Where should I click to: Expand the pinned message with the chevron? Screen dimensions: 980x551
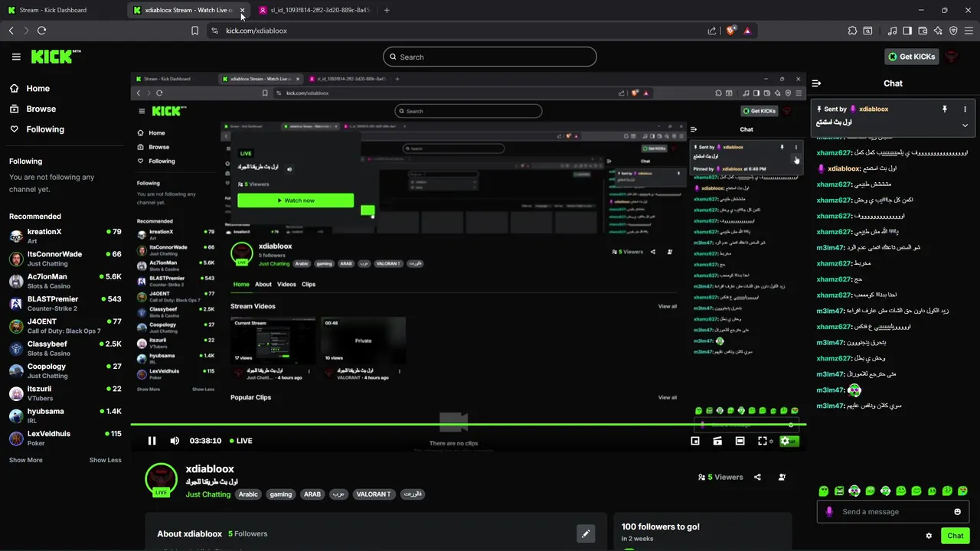coord(965,126)
